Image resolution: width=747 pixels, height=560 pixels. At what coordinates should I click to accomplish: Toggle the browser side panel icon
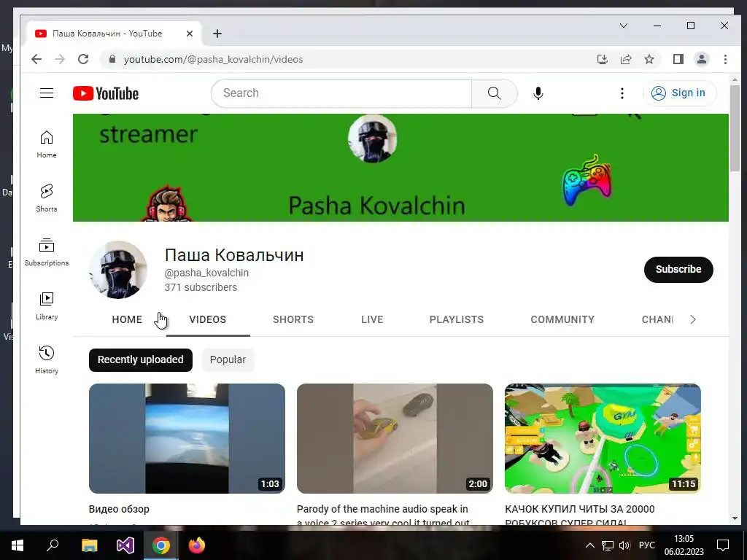point(678,59)
